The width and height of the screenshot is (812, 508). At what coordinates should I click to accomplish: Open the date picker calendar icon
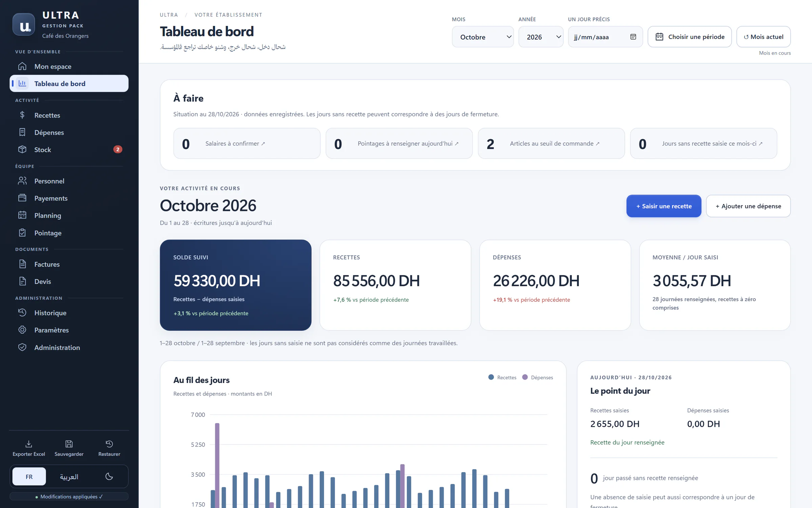[633, 37]
